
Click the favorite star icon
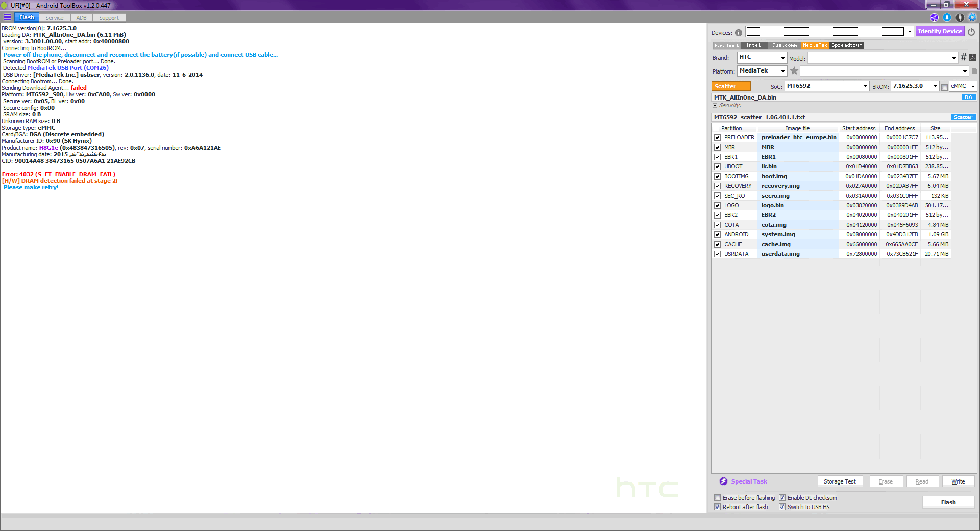794,71
